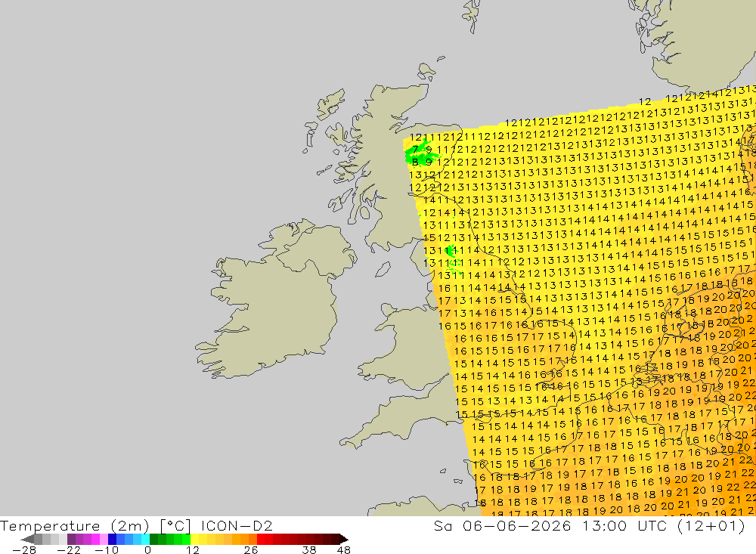
Task: Click the '[°C]' unit label
Action: (x=175, y=525)
